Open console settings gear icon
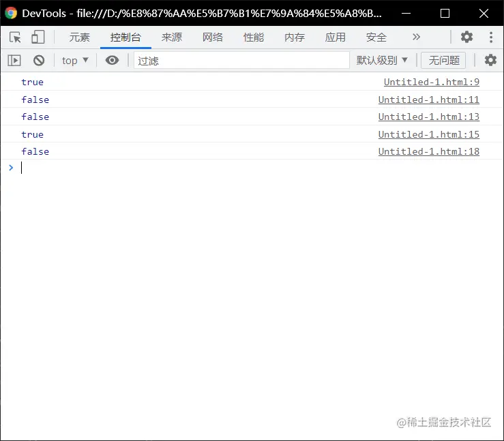The height and width of the screenshot is (441, 504). [x=490, y=61]
